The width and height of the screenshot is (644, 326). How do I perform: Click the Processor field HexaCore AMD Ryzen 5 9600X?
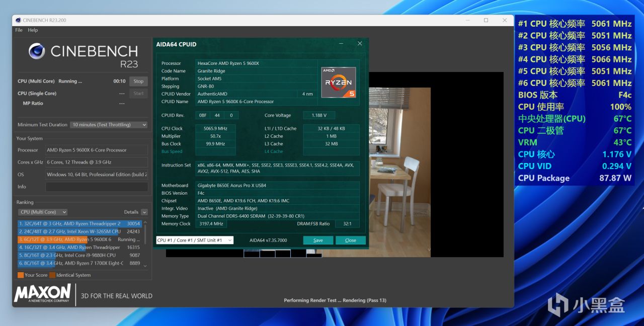pyautogui.click(x=256, y=63)
